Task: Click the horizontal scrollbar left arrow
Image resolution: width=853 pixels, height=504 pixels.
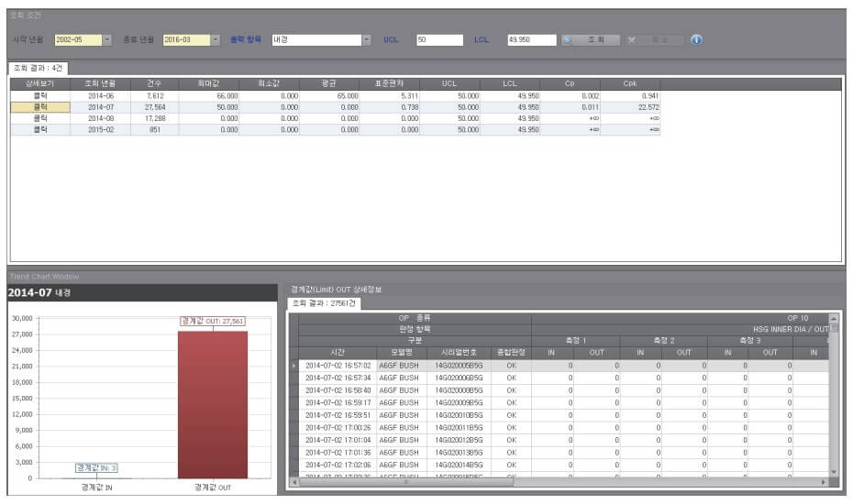Action: click(x=294, y=481)
